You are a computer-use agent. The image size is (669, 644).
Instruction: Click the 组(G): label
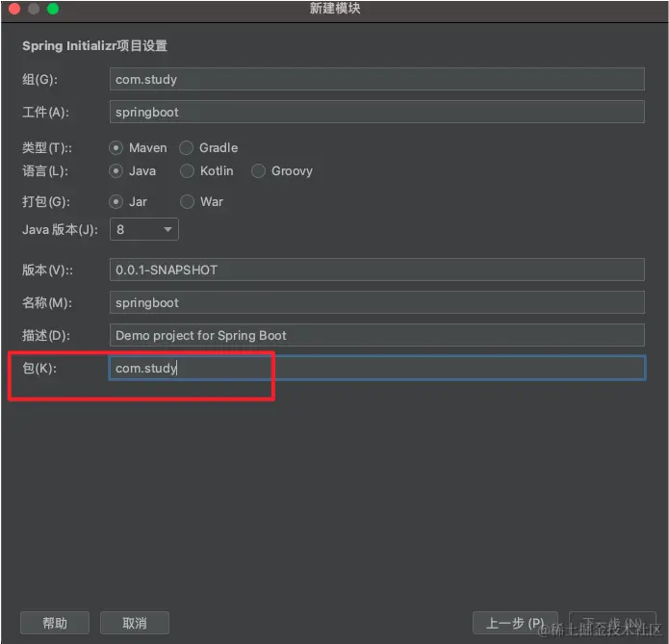click(x=39, y=79)
